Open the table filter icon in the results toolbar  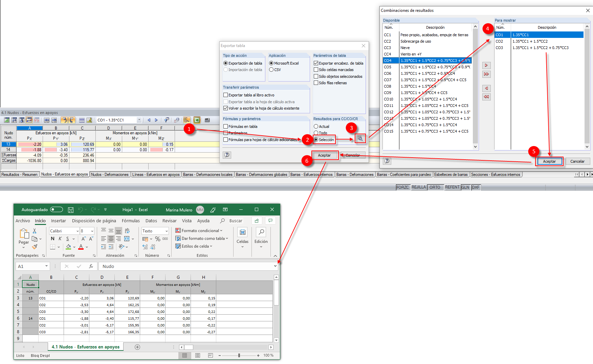166,120
